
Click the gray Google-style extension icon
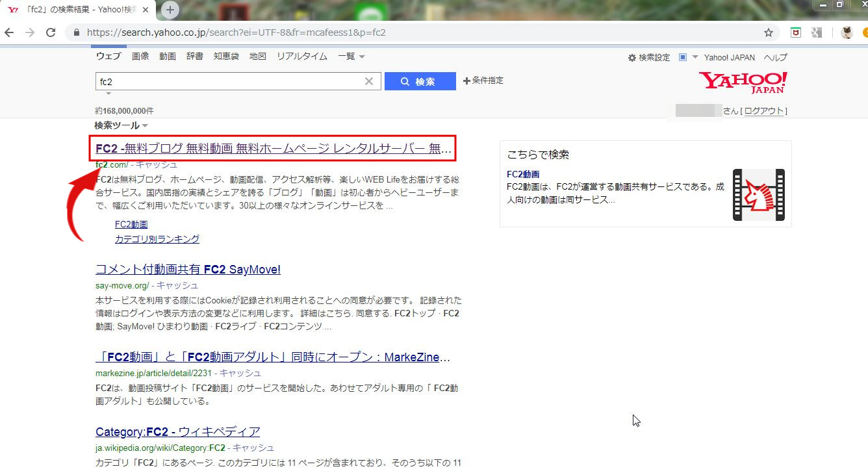(x=817, y=32)
